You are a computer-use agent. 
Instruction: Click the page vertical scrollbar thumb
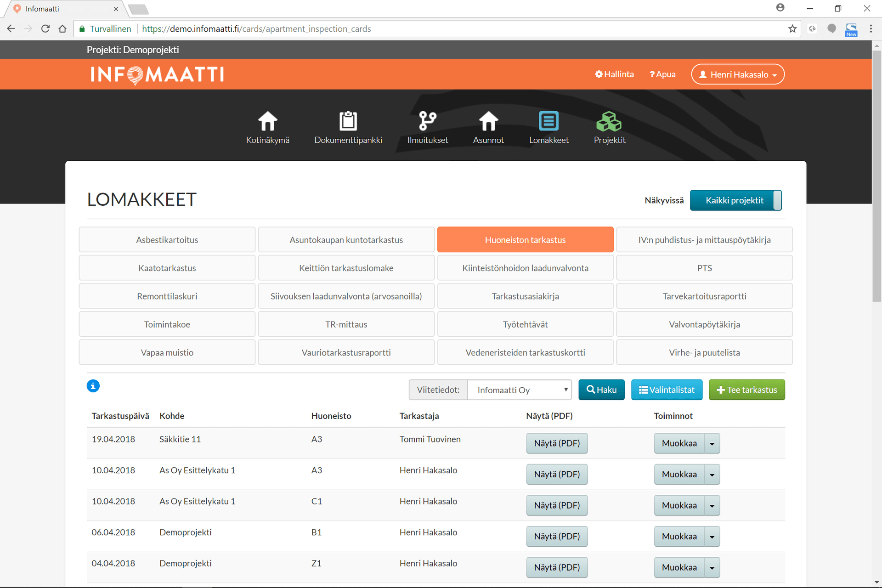coord(876,176)
